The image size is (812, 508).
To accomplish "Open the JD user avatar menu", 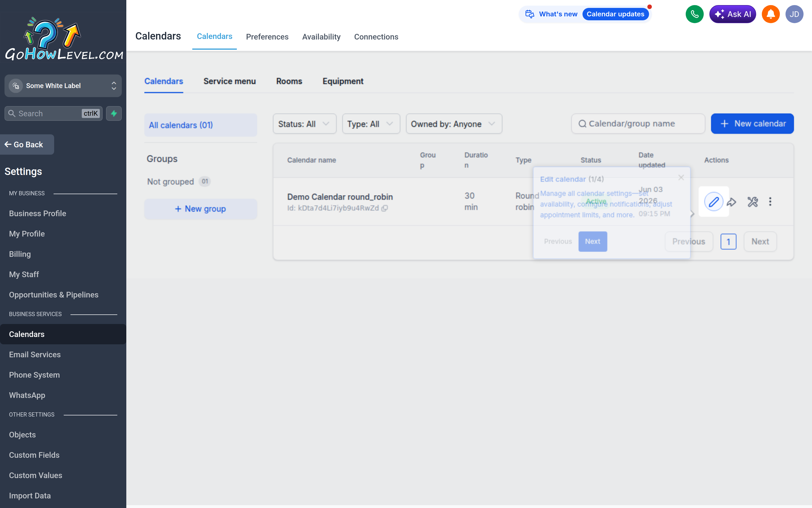I will [794, 14].
